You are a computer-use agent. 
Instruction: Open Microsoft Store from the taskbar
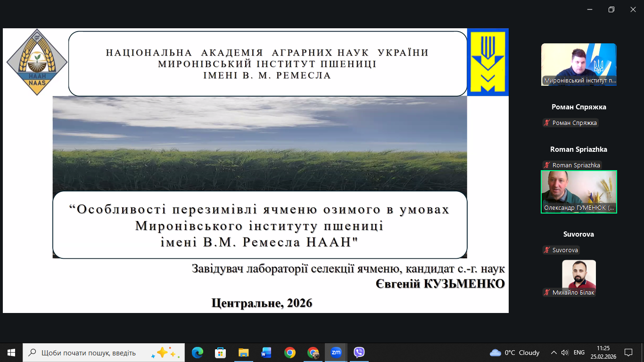pyautogui.click(x=220, y=353)
